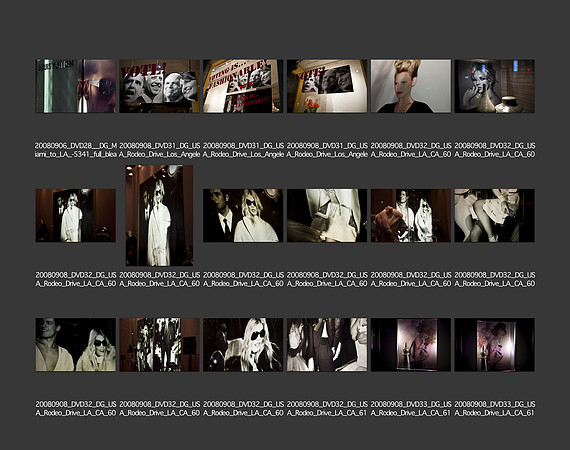Click caption under the portrait beside vases

(x=495, y=150)
